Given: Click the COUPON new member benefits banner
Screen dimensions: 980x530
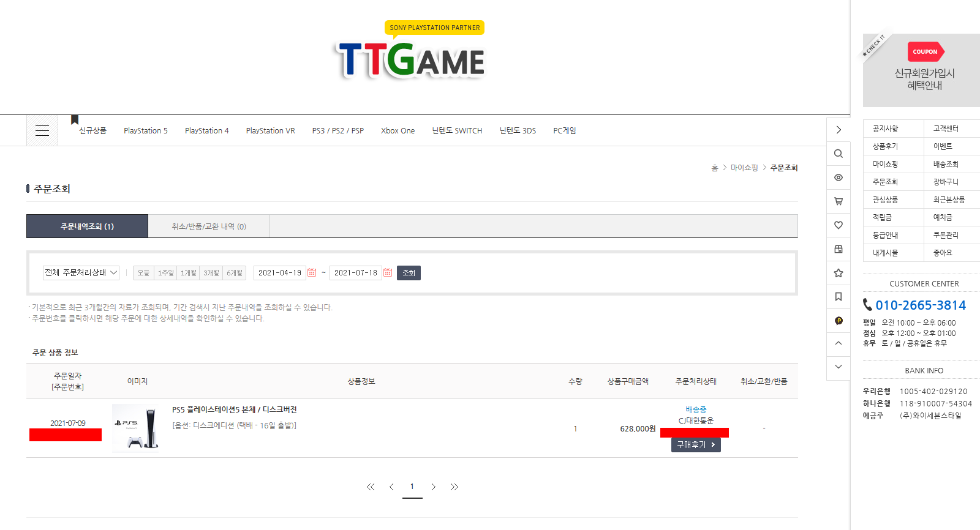Looking at the screenshot, I should pyautogui.click(x=921, y=70).
